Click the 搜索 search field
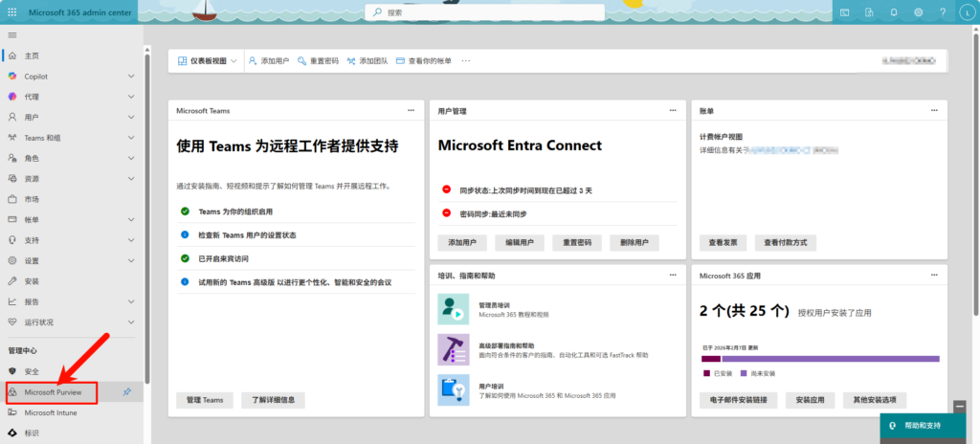Screen dimensions: 980x444 tap(484, 12)
